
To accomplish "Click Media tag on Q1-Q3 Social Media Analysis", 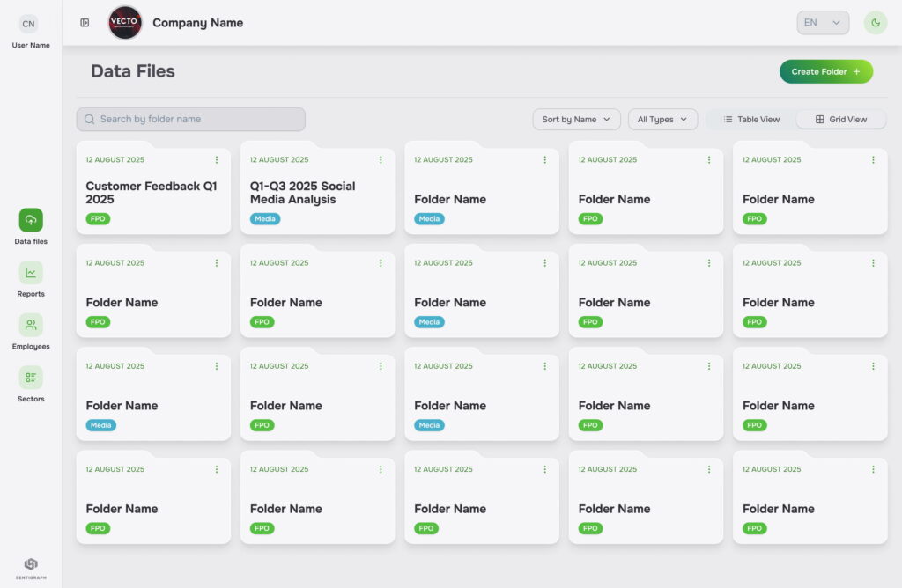I will click(x=265, y=219).
